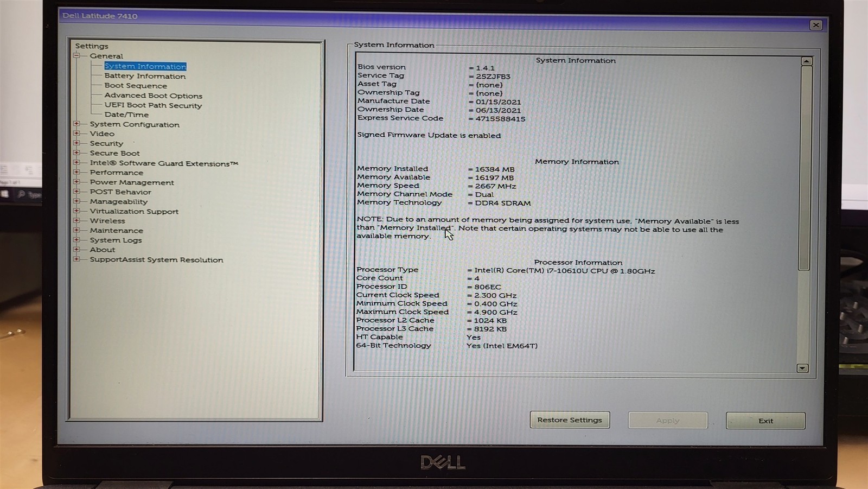Expand the Power Management node
868x489 pixels.
[x=76, y=182]
